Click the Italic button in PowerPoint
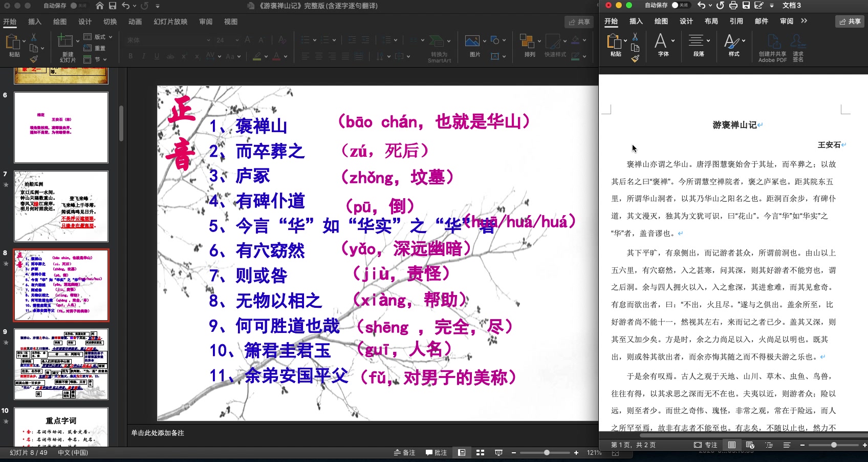 point(144,56)
